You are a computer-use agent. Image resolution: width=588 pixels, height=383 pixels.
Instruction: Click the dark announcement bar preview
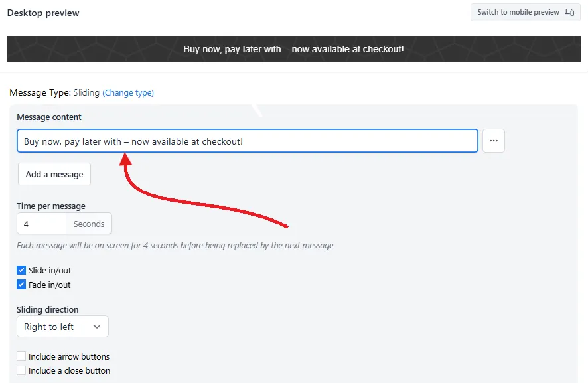point(293,48)
